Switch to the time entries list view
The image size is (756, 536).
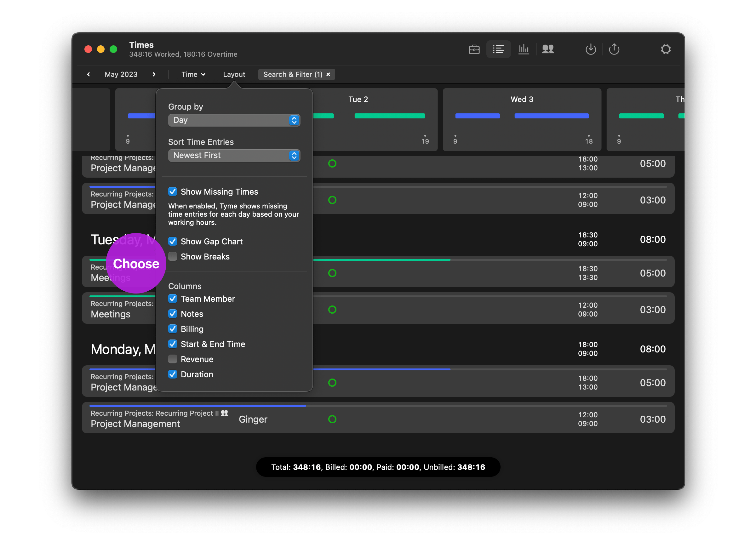click(x=498, y=49)
